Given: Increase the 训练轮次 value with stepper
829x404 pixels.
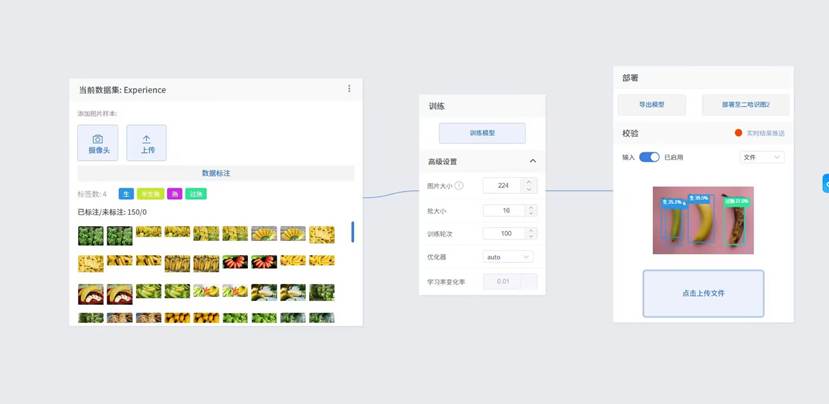Looking at the screenshot, I should click(x=530, y=230).
